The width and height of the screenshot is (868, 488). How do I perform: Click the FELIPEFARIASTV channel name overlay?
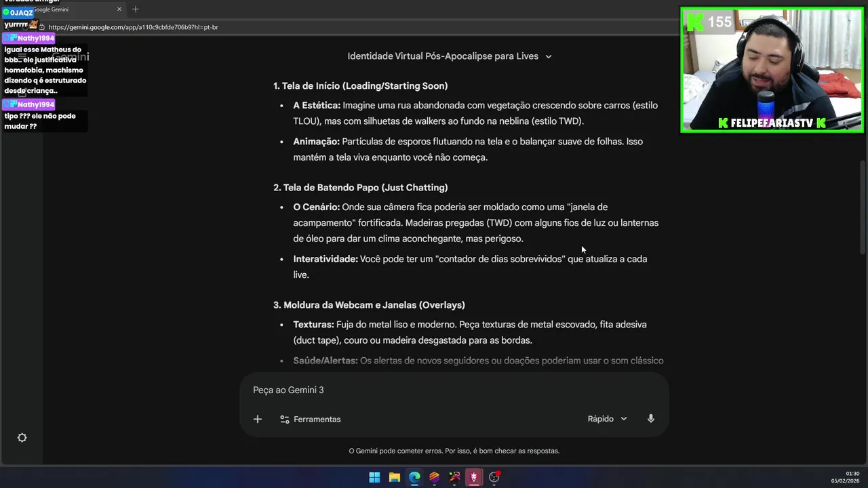point(772,123)
